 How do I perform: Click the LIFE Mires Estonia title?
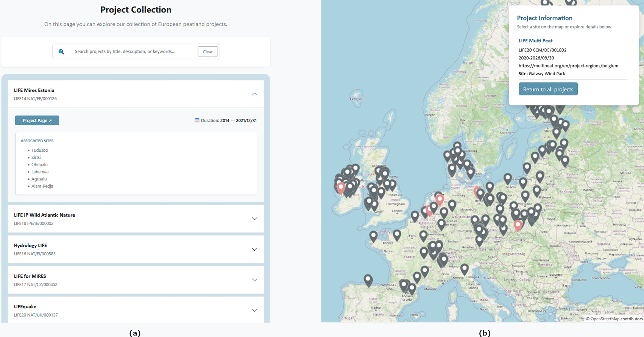pos(34,90)
